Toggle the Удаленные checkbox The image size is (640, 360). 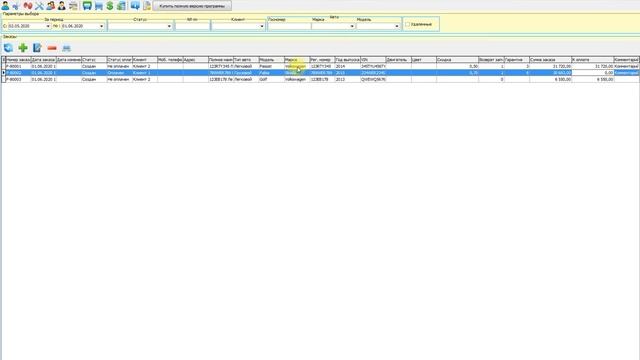[407, 24]
